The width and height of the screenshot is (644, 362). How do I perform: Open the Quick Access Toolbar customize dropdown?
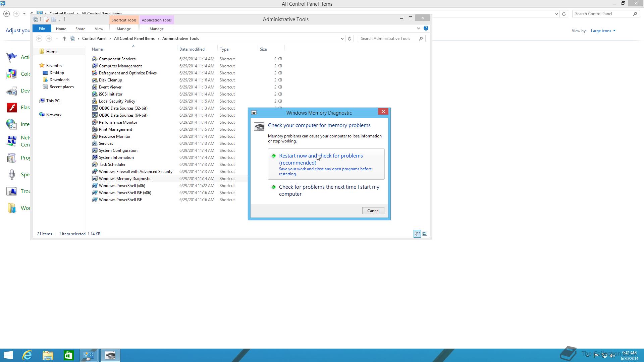point(60,19)
